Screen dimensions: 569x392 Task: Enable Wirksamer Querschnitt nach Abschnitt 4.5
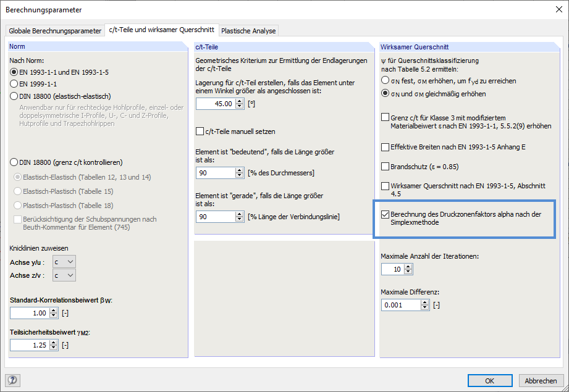383,186
